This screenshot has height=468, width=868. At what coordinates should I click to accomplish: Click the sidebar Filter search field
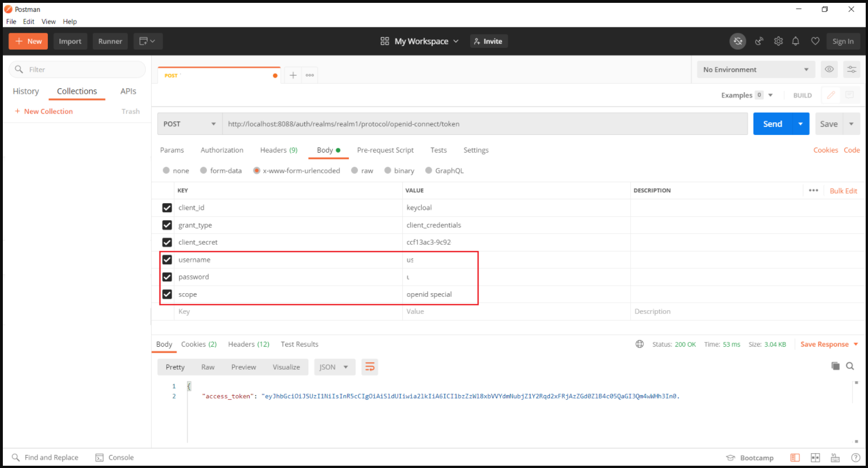[77, 69]
